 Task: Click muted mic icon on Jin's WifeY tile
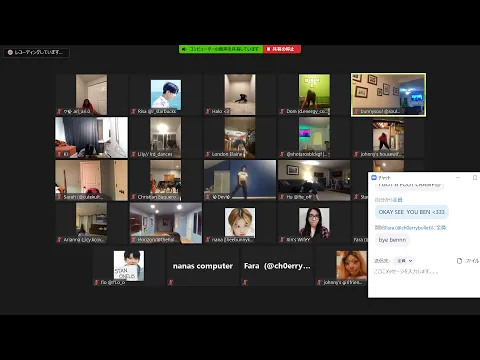point(282,240)
